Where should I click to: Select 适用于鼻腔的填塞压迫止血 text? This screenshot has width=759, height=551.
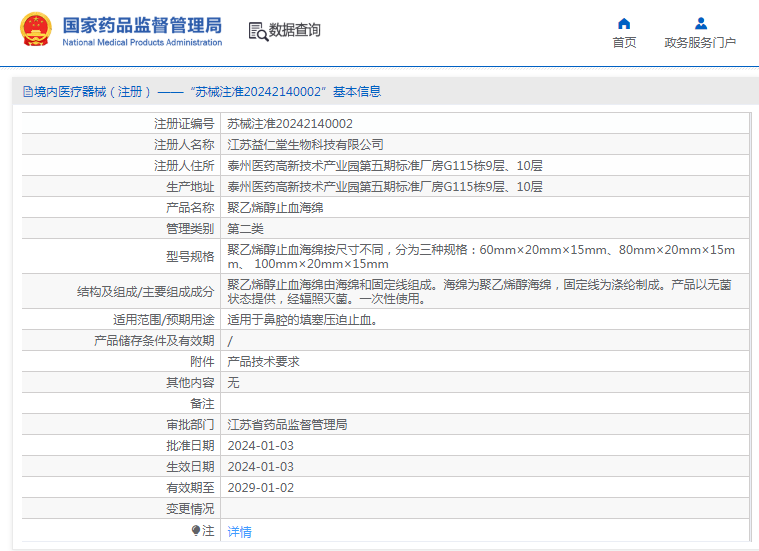(x=303, y=320)
